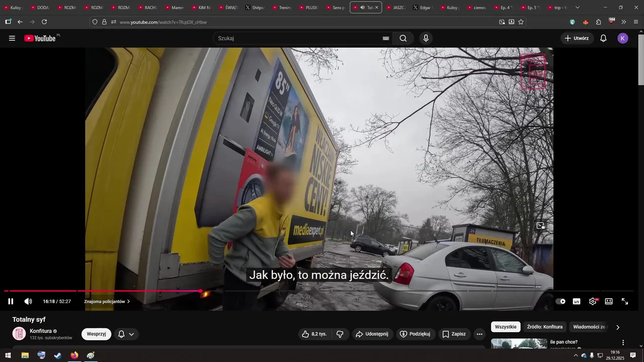Toggle theater mode in the player

[x=609, y=302]
